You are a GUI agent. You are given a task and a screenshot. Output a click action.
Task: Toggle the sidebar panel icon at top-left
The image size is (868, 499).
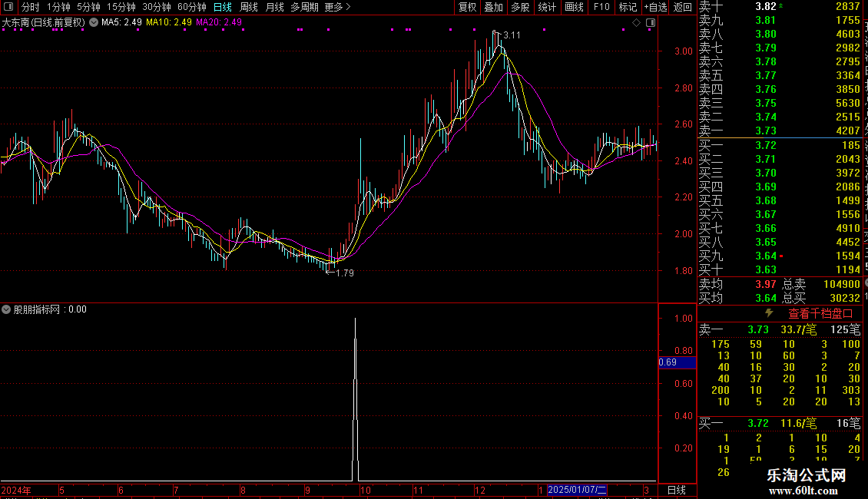pos(8,7)
